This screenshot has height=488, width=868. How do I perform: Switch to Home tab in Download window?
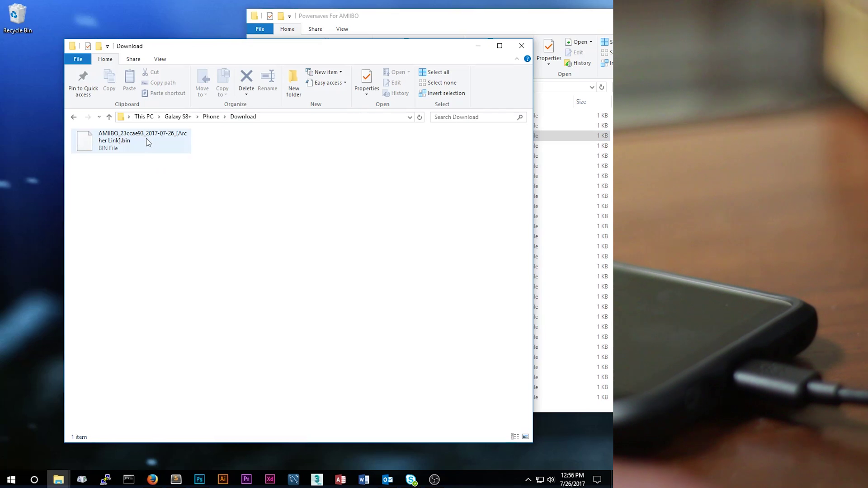coord(105,59)
